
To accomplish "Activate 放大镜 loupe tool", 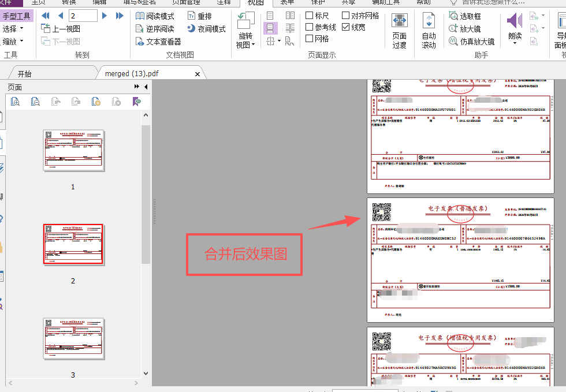I will pos(465,29).
